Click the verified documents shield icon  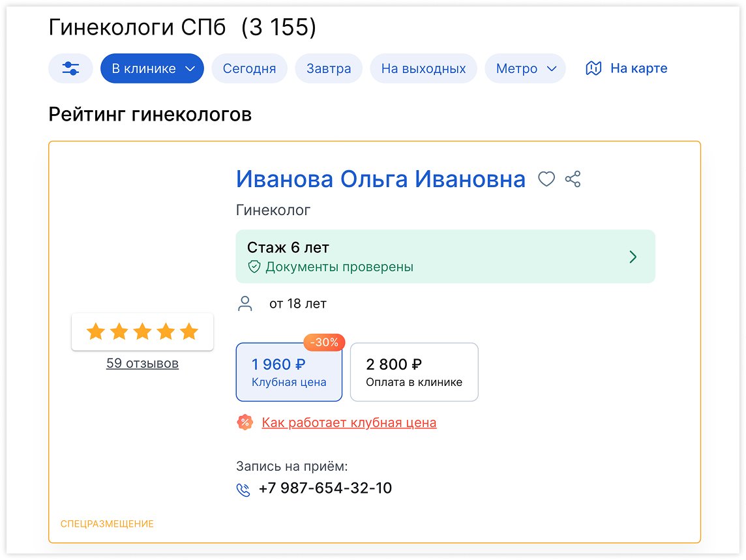[254, 267]
